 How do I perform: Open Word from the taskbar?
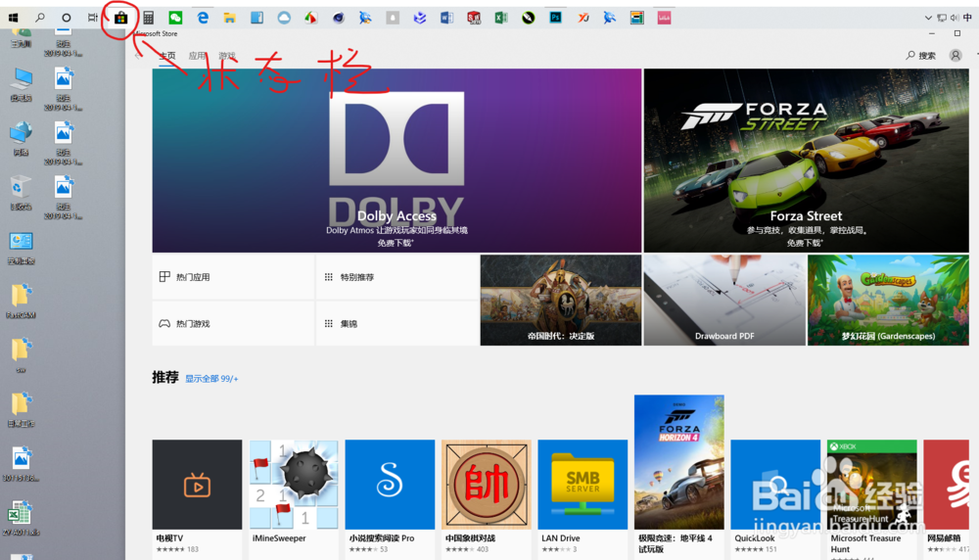tap(447, 18)
